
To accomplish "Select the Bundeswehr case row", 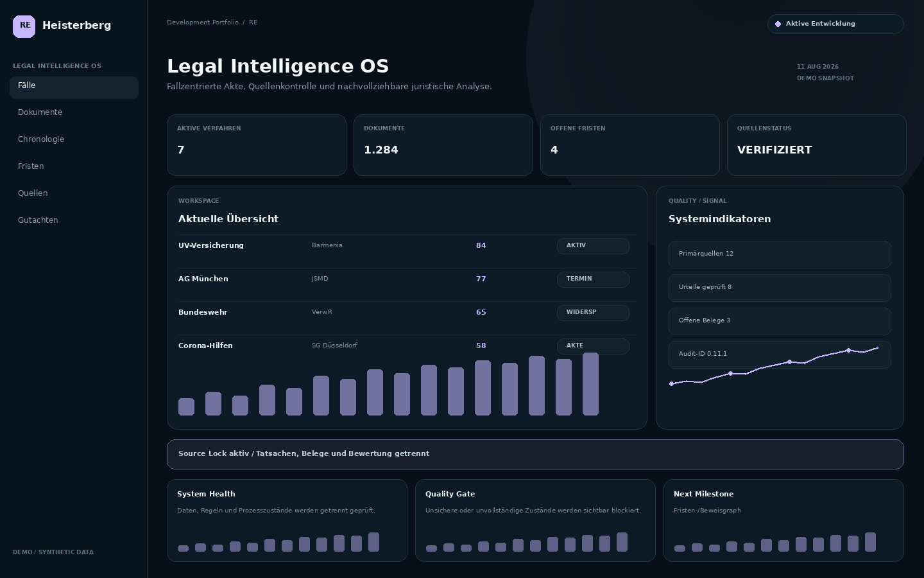I will pos(407,318).
